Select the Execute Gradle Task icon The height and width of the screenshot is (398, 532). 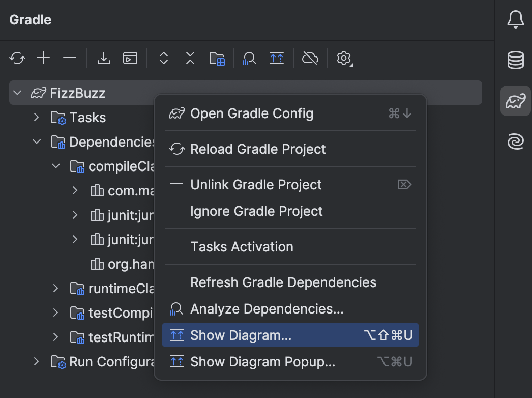pyautogui.click(x=130, y=58)
